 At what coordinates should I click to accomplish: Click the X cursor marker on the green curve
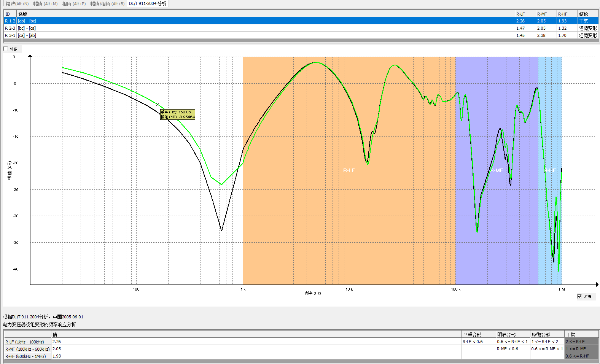(158, 104)
